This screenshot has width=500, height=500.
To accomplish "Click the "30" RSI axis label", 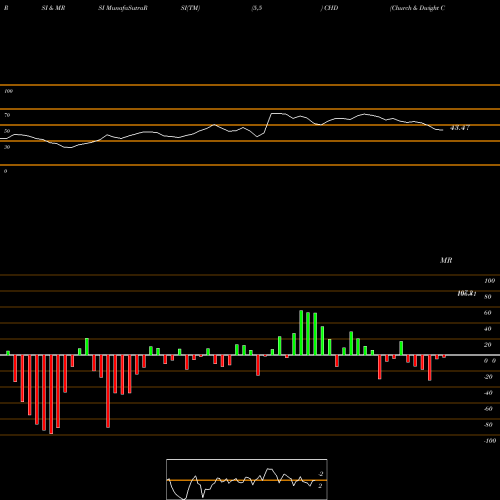I will pyautogui.click(x=7, y=147).
